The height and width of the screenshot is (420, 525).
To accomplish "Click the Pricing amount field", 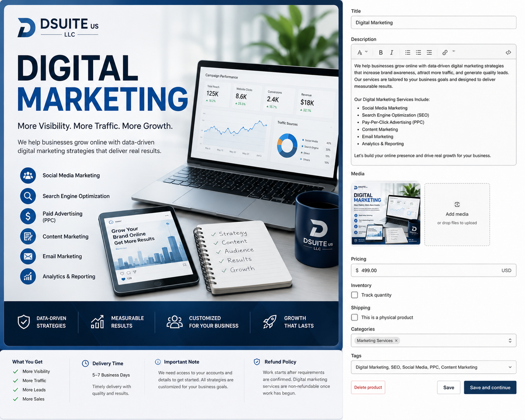I will click(x=434, y=270).
